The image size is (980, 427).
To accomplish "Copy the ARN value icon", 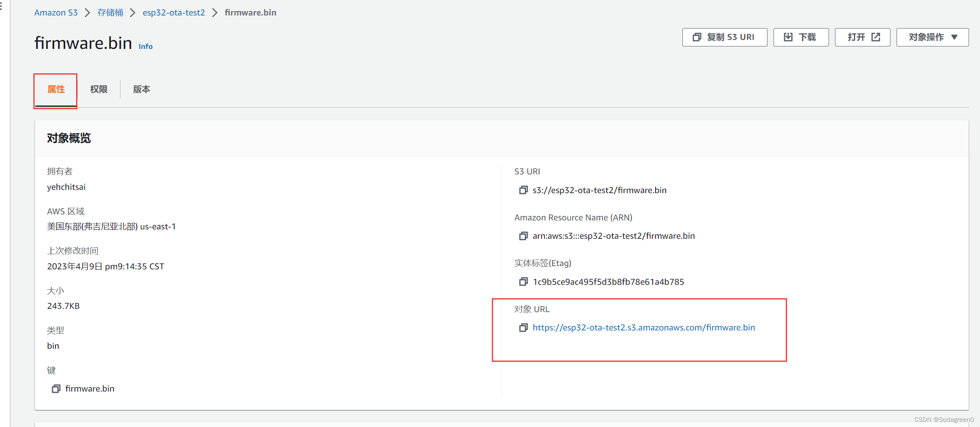I will pos(523,236).
